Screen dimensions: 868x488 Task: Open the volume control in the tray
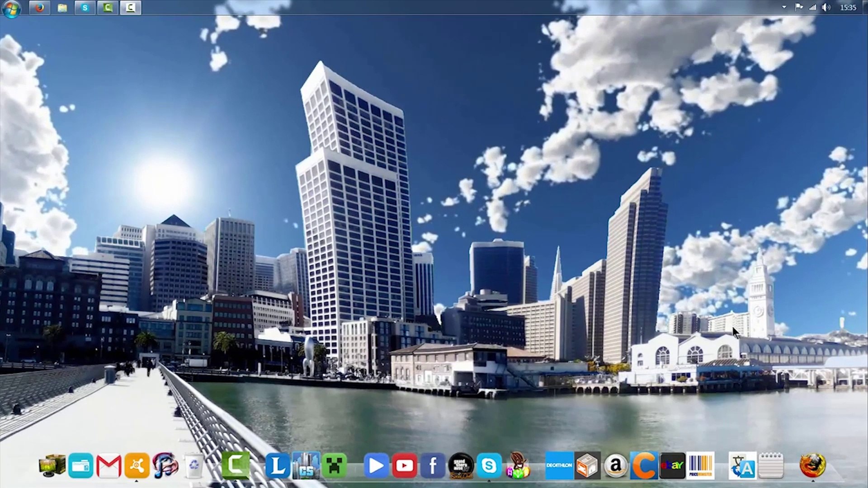click(826, 7)
